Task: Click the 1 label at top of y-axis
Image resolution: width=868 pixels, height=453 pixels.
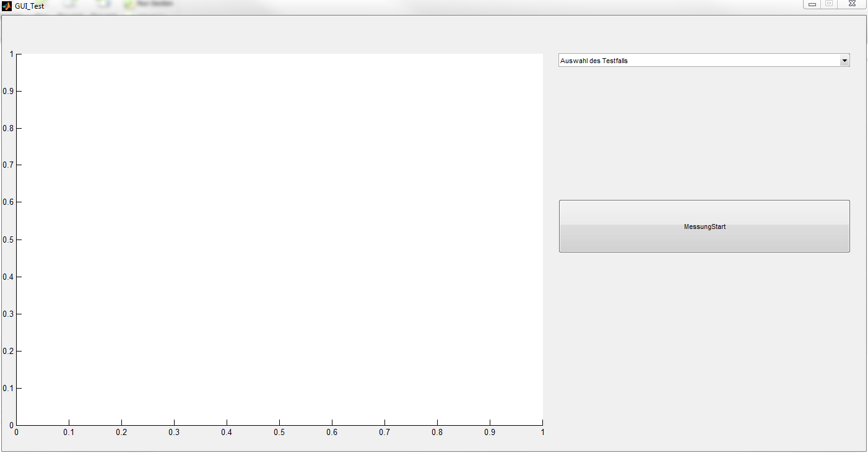Action: tap(11, 54)
